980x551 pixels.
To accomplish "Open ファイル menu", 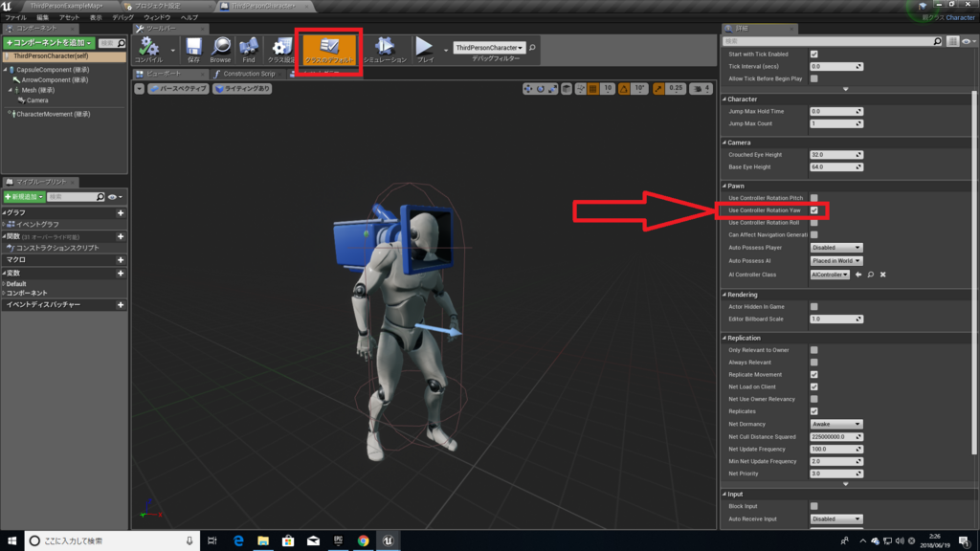I will 15,17.
